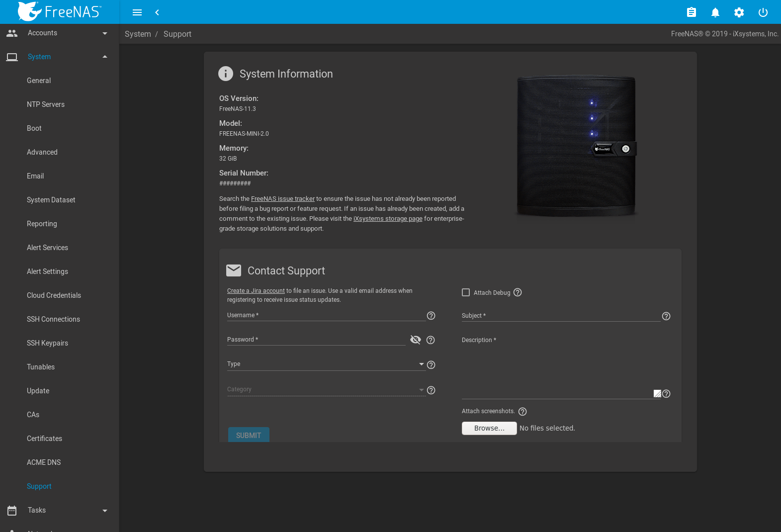Viewport: 781px width, 532px height.
Task: Click the Browse button for screenshots
Action: 489,428
